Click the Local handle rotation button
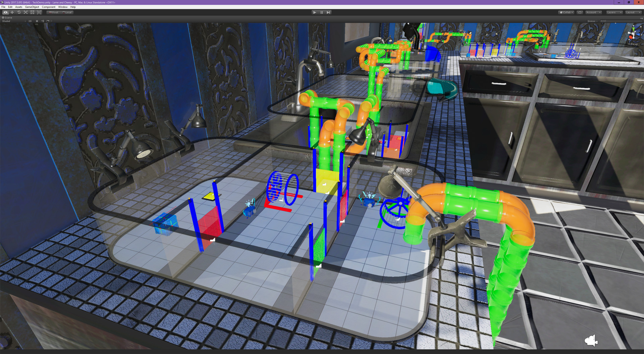This screenshot has height=354, width=644. click(x=67, y=12)
